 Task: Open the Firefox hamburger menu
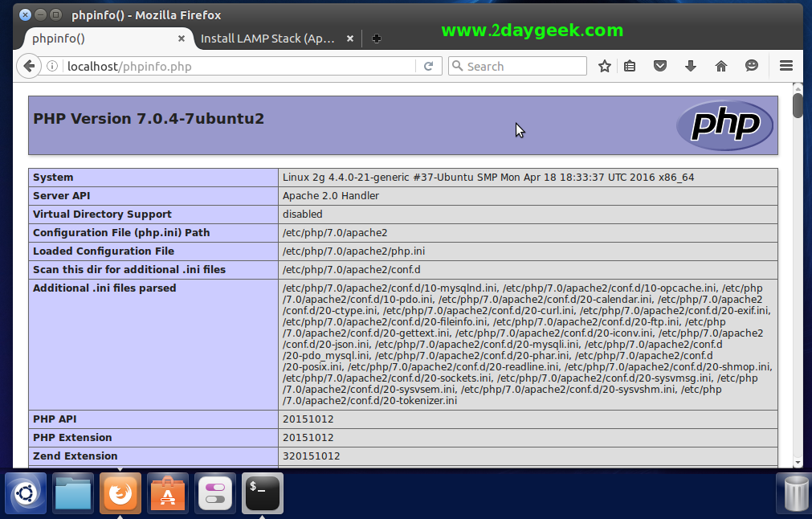coord(786,66)
